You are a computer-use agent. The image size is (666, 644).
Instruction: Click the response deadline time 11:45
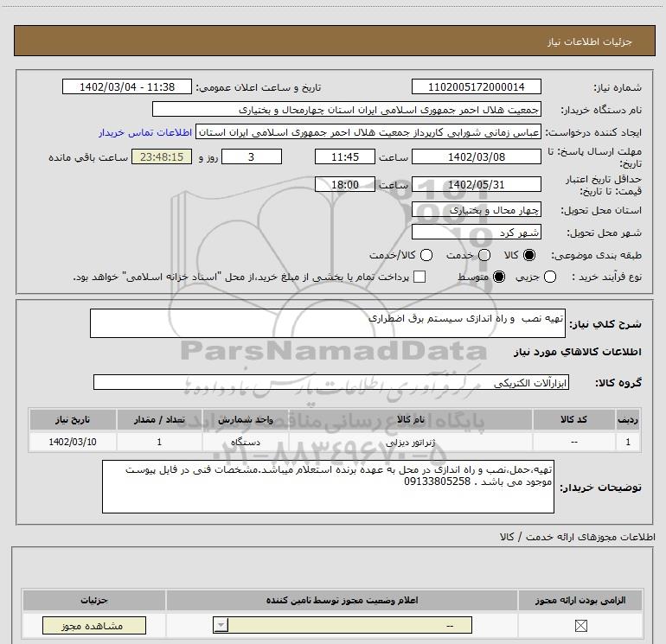[x=345, y=156]
